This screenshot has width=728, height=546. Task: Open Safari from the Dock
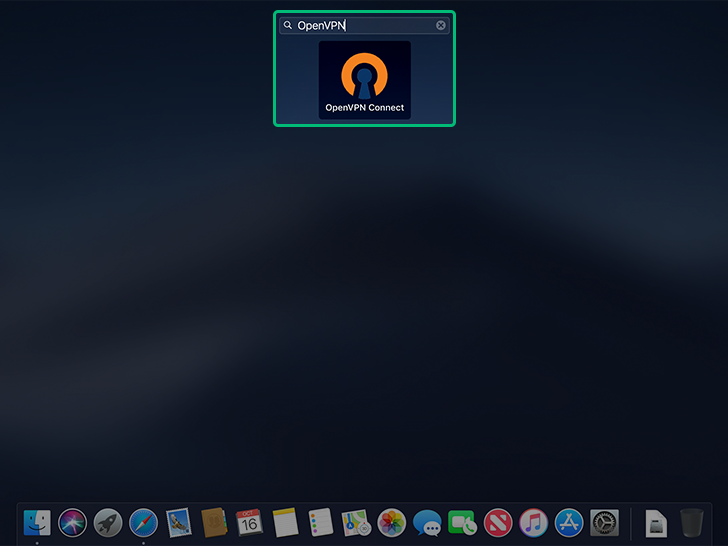pyautogui.click(x=143, y=523)
